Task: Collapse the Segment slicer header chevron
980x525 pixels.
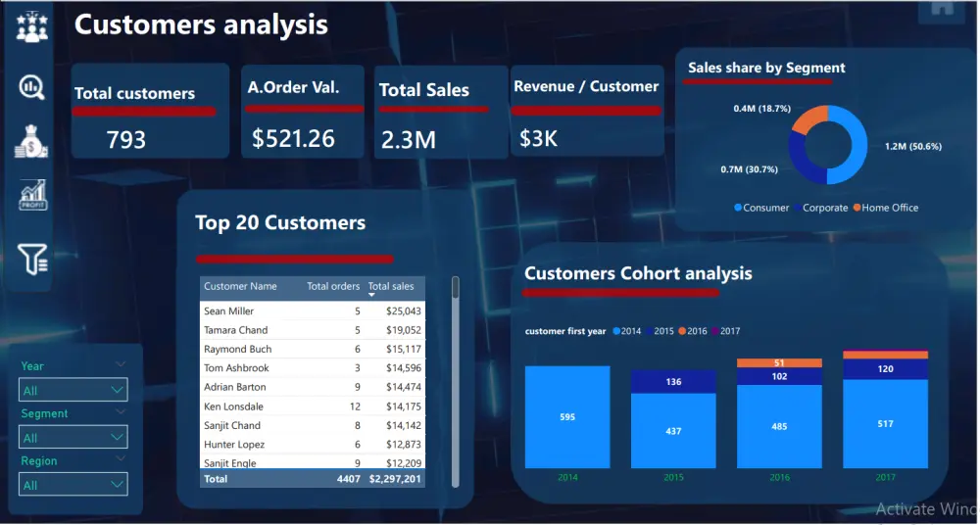Action: coord(121,411)
